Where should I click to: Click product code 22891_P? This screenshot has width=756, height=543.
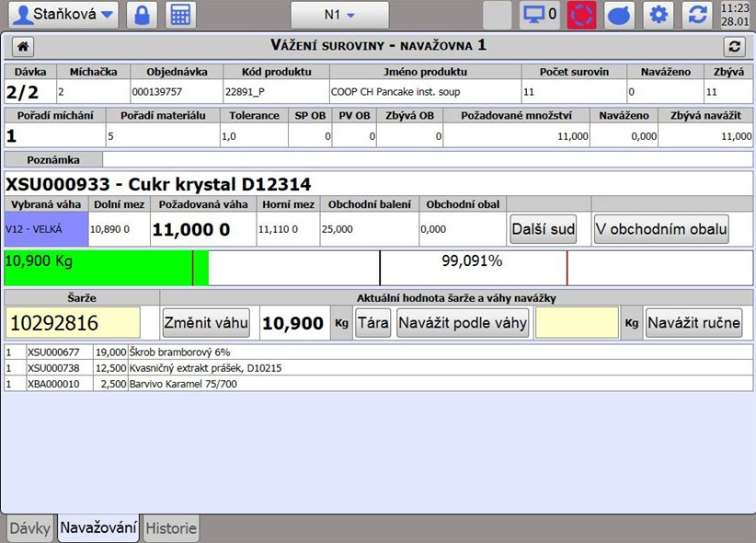(245, 92)
